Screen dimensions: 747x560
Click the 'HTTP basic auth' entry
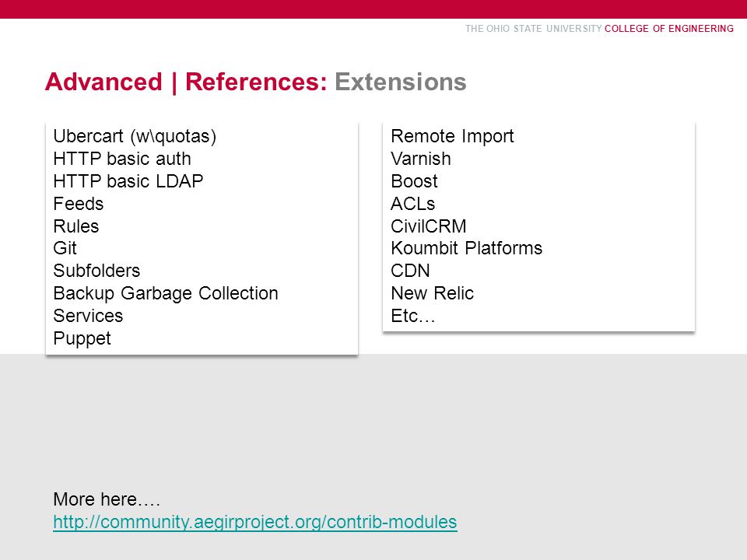pos(122,159)
